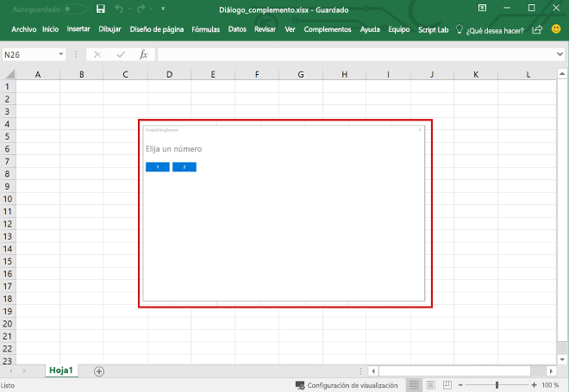This screenshot has width=569, height=392.
Task: Switch to the Inicio tab
Action: pyautogui.click(x=51, y=29)
